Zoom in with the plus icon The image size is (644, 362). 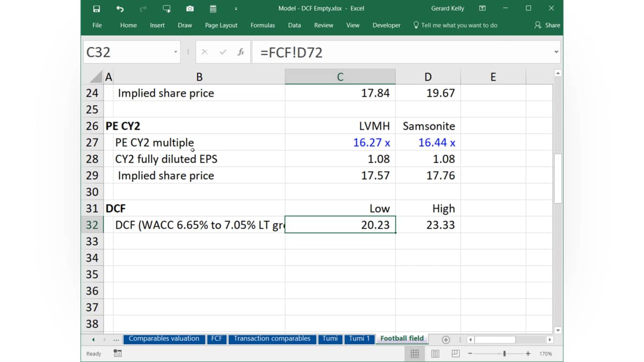pos(528,353)
